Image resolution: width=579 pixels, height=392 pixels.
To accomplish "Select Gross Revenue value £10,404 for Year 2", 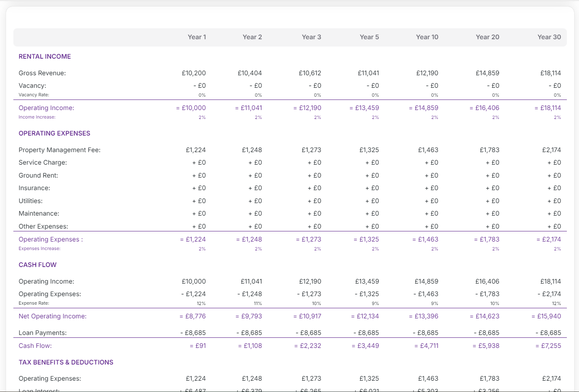I will click(x=250, y=73).
